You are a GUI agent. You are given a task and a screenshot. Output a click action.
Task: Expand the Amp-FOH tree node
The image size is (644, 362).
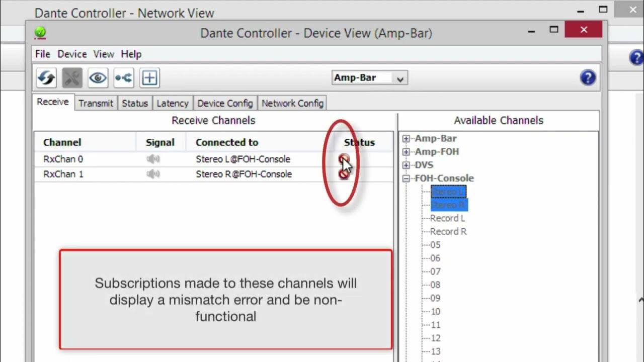click(x=406, y=151)
